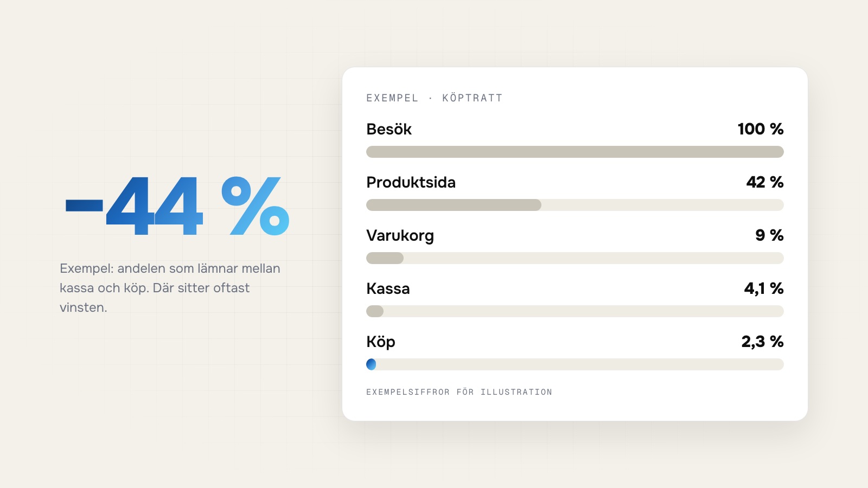Select the Besök row label
Viewport: 868px width, 488px height.
pos(389,129)
